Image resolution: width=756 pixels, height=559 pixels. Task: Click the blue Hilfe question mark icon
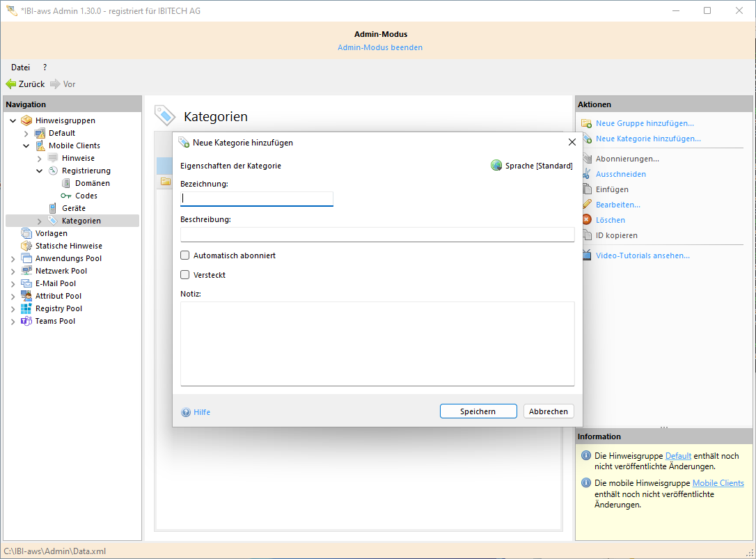click(186, 412)
